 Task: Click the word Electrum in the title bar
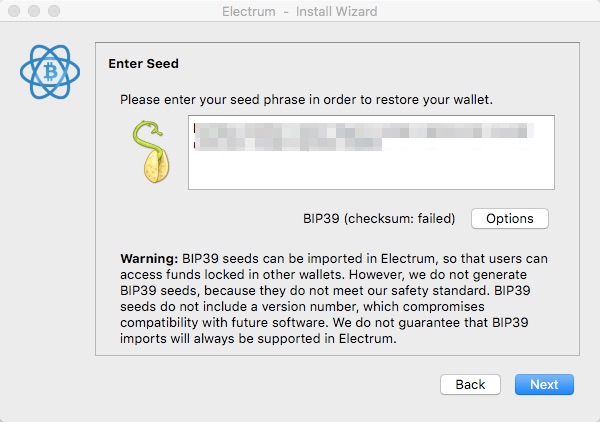coord(249,11)
